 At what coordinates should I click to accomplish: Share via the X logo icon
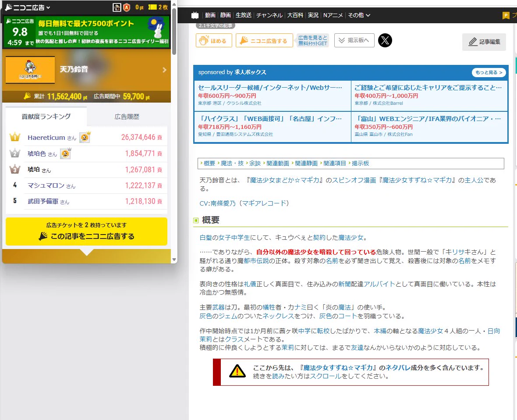385,41
